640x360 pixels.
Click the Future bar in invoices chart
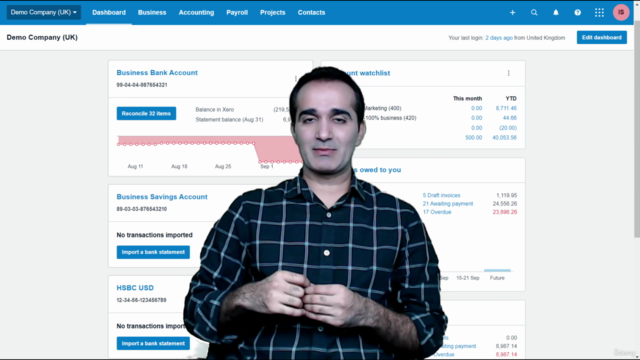497,270
